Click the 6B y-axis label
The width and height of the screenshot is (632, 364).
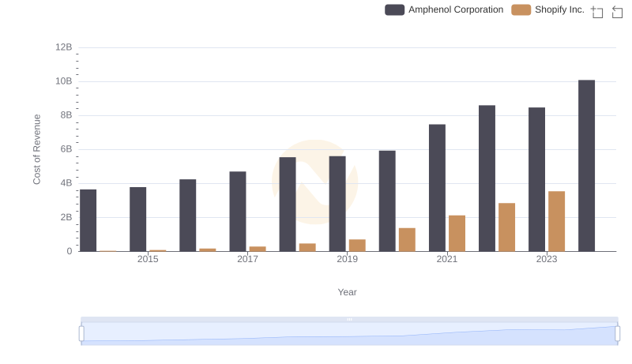[66, 149]
